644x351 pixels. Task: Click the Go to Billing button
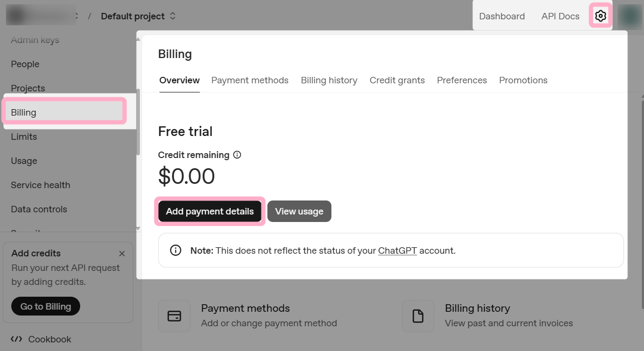click(46, 306)
